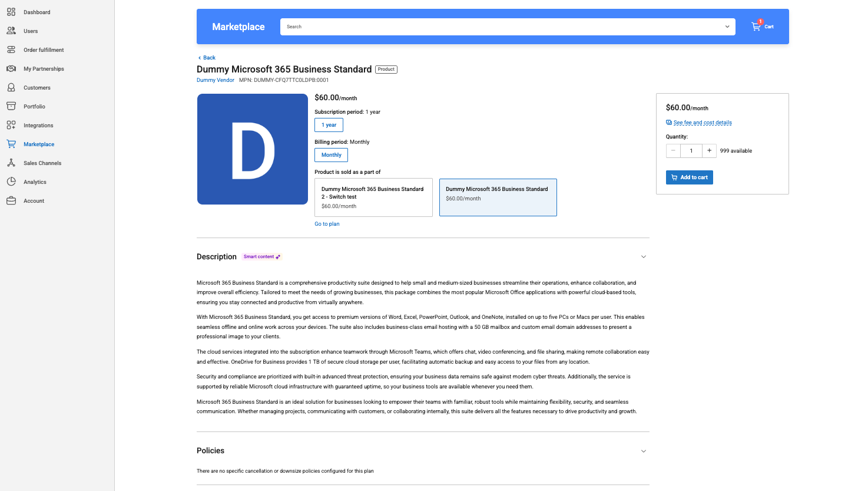Click the quantity input field
The image size is (868, 491).
(x=691, y=151)
